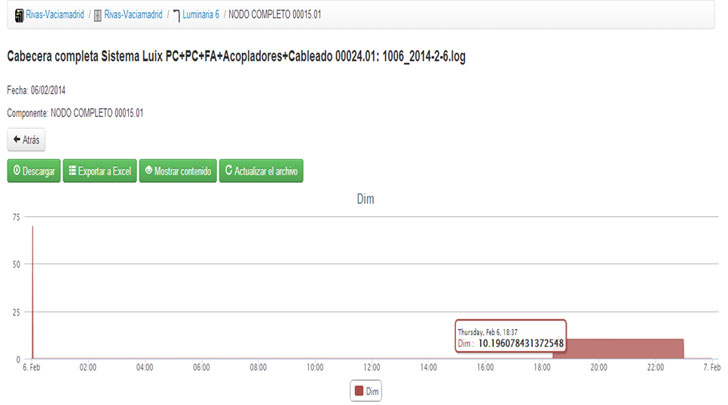This screenshot has width=728, height=405.
Task: Click the Dim value tooltip box
Action: [510, 337]
